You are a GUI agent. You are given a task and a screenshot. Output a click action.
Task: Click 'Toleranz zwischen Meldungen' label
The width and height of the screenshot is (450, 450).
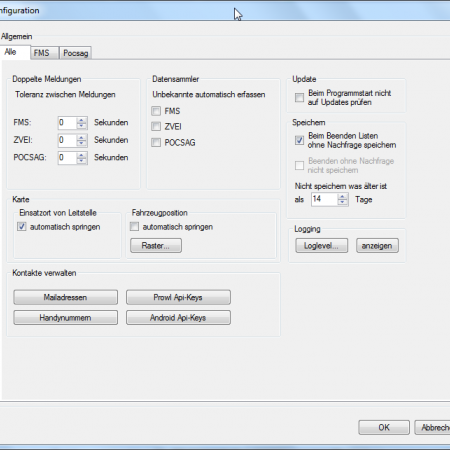(65, 95)
